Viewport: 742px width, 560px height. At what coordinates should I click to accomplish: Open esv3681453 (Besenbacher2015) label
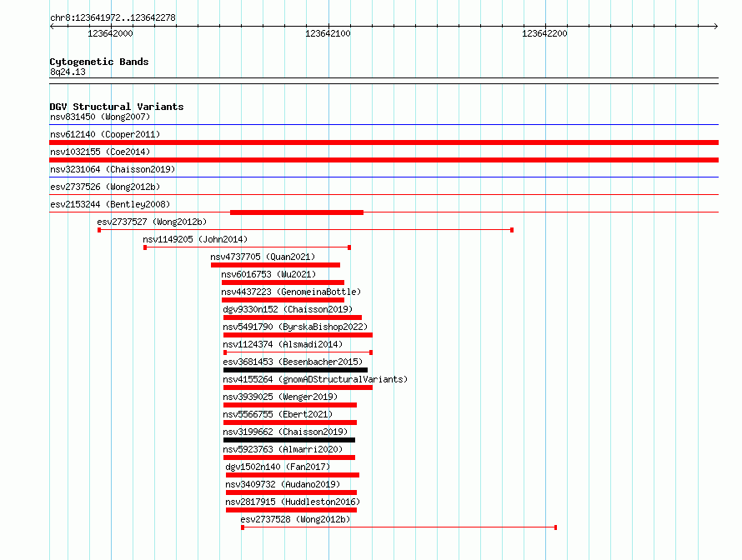coord(293,362)
